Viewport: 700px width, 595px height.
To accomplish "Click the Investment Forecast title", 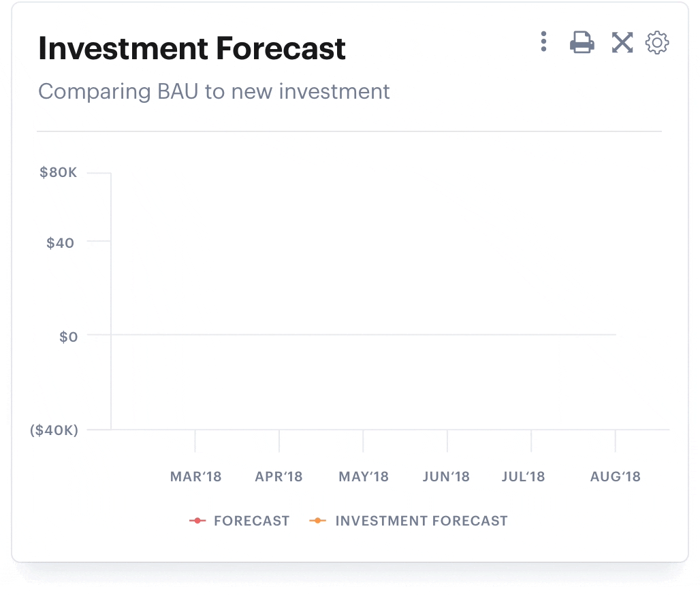I will click(192, 48).
